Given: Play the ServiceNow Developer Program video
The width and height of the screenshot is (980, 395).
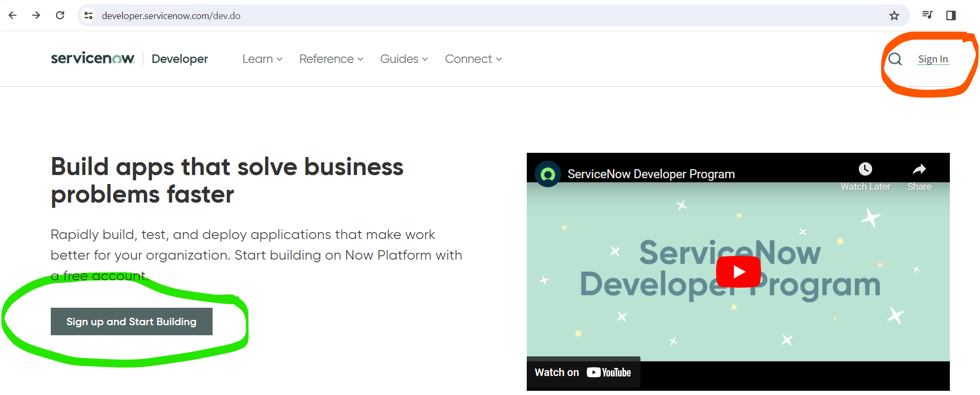Looking at the screenshot, I should 738,272.
